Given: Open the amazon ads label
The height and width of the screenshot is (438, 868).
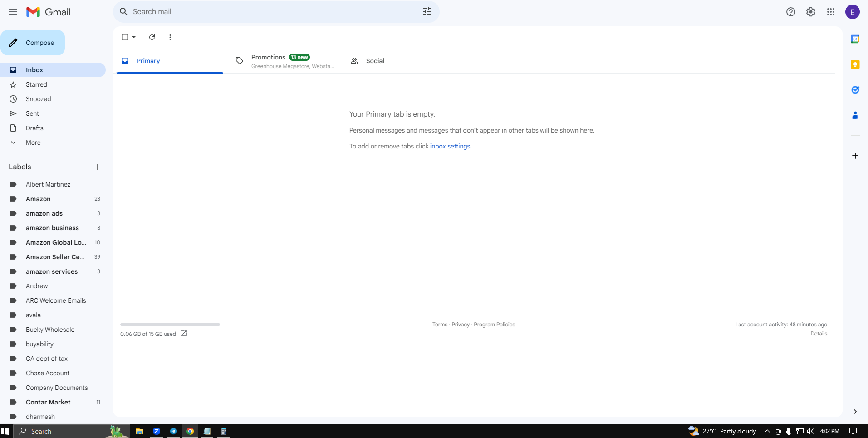Looking at the screenshot, I should 53,213.
